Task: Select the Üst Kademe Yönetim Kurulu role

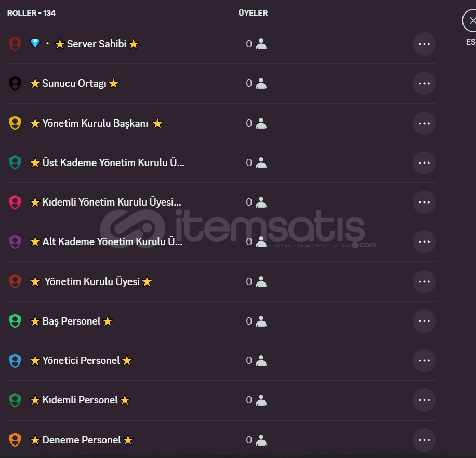Action: 221,163
